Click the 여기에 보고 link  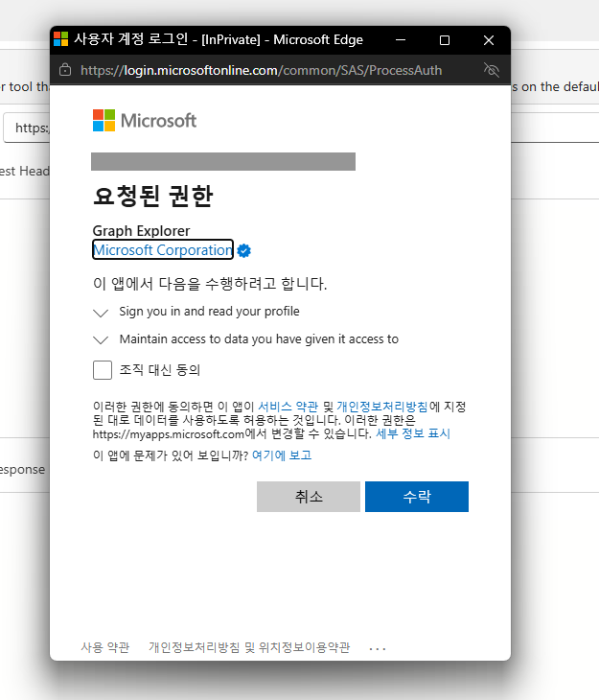tap(282, 455)
